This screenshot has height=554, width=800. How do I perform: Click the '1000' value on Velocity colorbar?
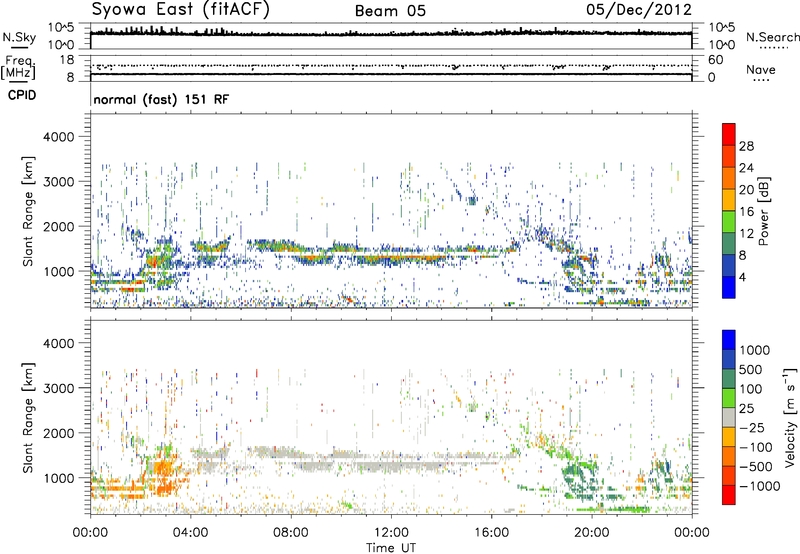755,350
